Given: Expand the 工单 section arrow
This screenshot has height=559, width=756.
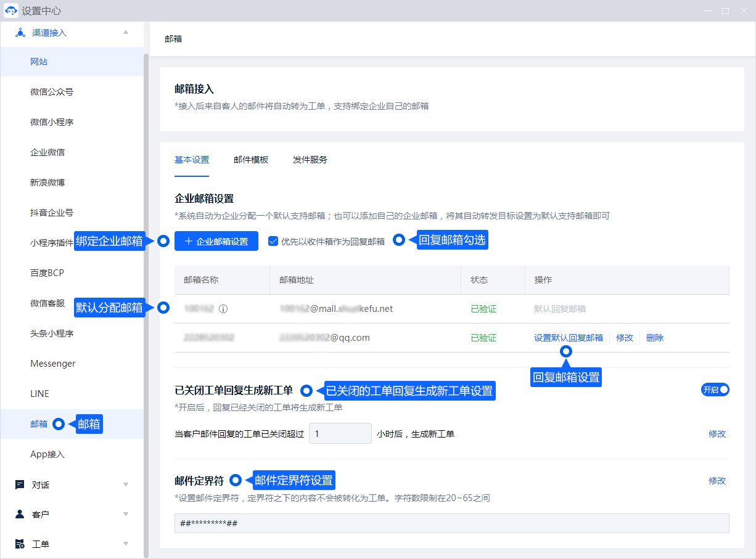Looking at the screenshot, I should 126,544.
